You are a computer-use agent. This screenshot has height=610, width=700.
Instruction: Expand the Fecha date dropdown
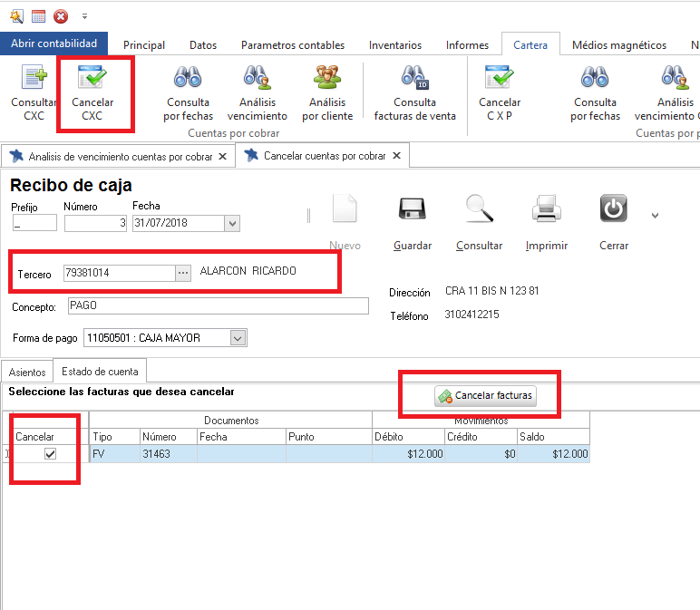click(232, 224)
